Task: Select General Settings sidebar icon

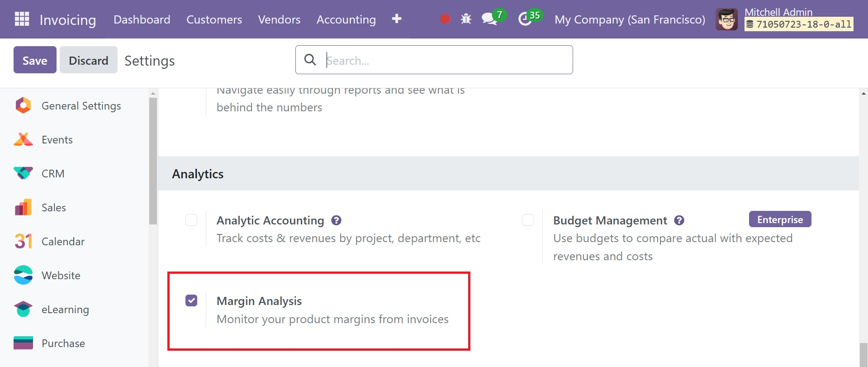Action: [x=23, y=105]
